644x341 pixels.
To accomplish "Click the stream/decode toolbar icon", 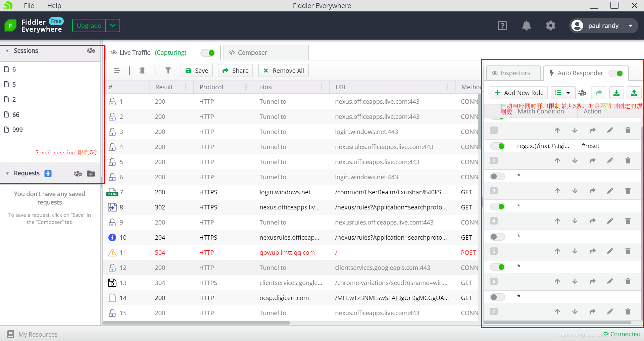I will coord(142,70).
